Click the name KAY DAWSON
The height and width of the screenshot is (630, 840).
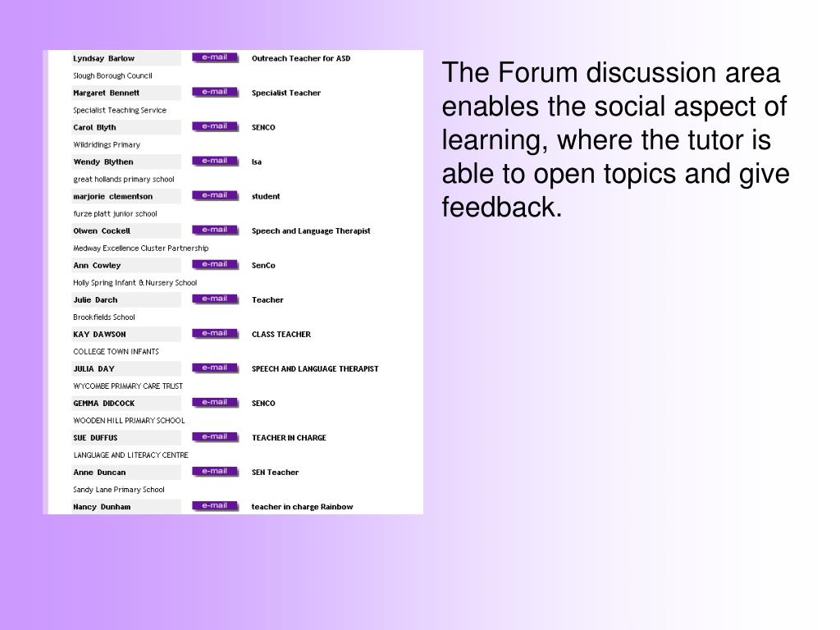[99, 335]
